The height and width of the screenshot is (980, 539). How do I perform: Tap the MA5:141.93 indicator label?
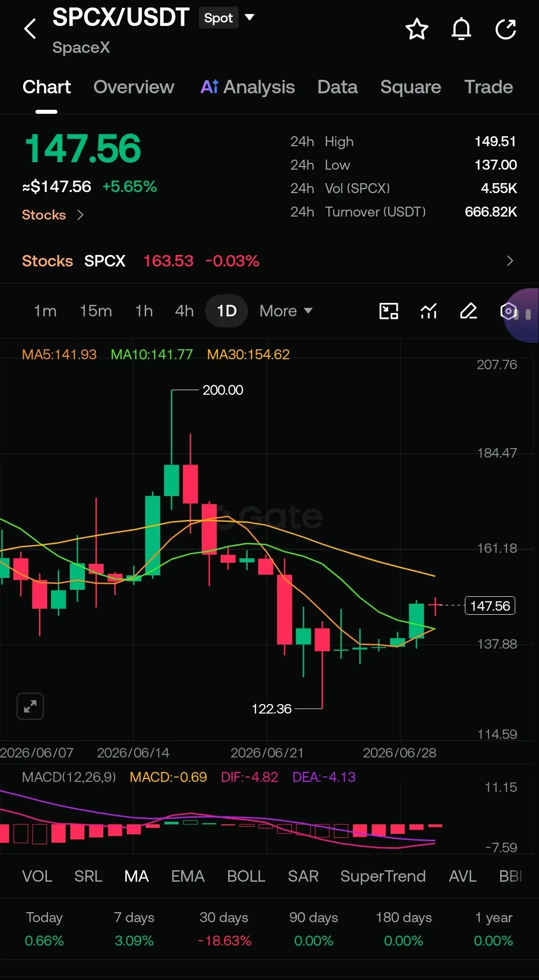pyautogui.click(x=59, y=354)
